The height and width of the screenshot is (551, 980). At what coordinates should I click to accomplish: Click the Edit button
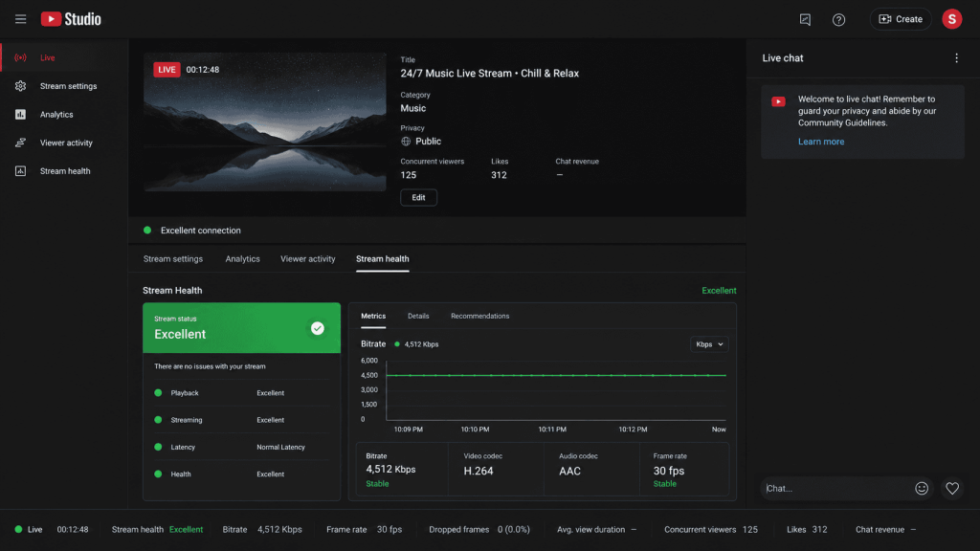pos(419,197)
